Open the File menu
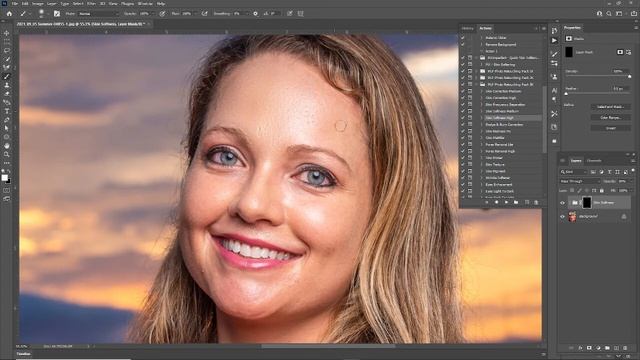This screenshot has width=640, height=360. click(15, 3)
